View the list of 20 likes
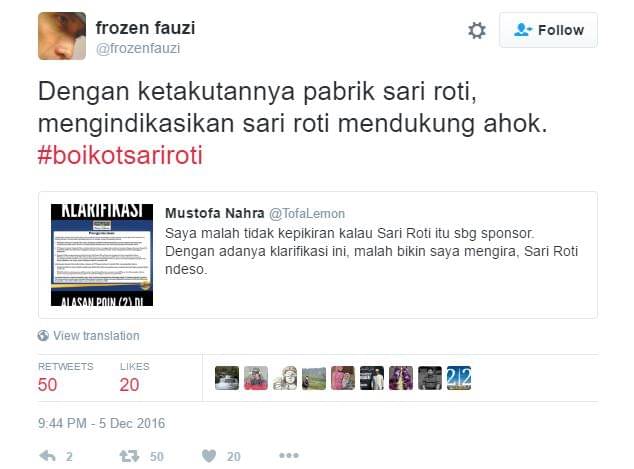 coord(135,377)
